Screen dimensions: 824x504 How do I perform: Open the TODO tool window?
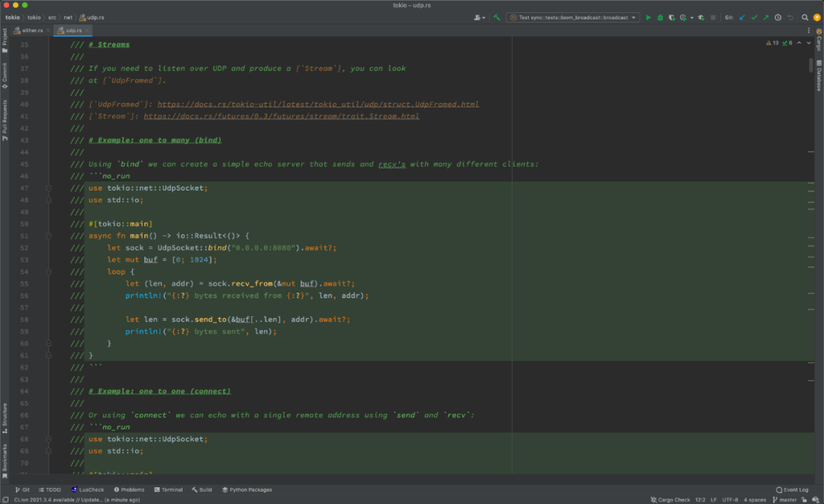tap(50, 490)
